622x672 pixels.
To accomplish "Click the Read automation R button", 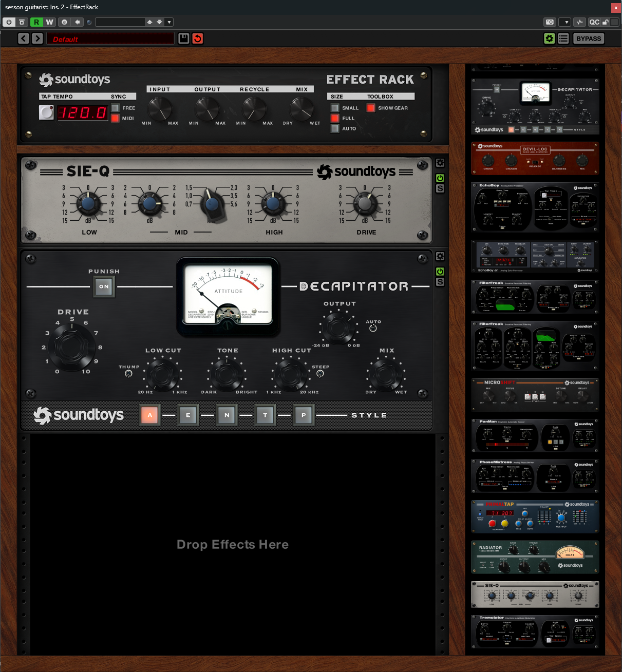I will [x=36, y=22].
